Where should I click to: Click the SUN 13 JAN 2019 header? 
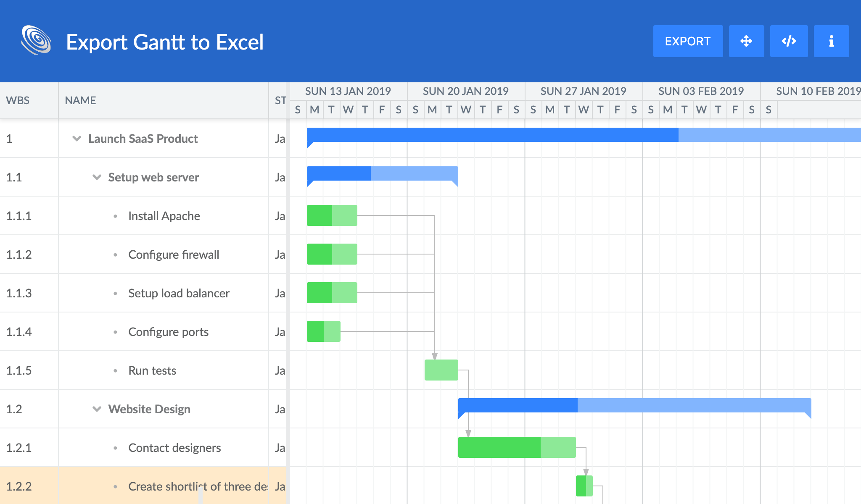click(348, 91)
